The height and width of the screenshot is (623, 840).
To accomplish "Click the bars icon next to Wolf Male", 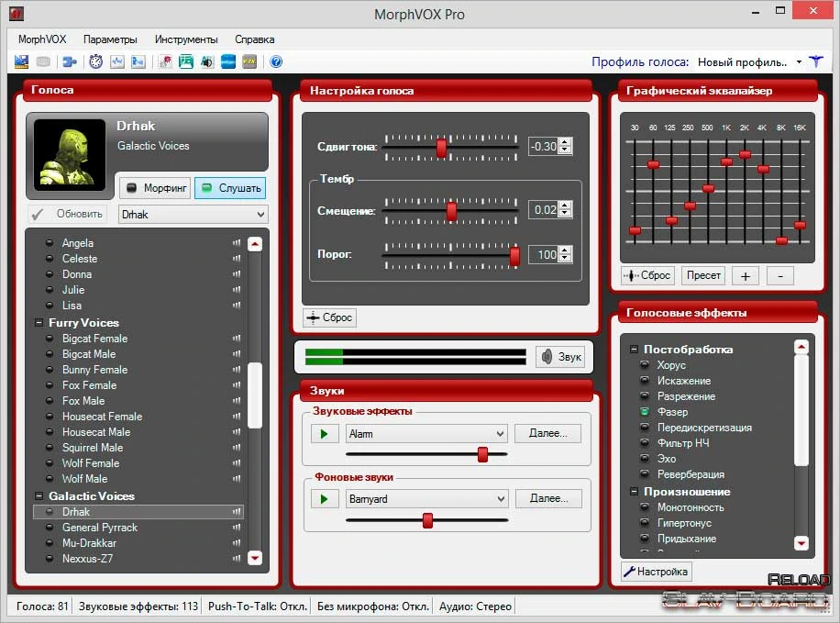I will [x=237, y=479].
